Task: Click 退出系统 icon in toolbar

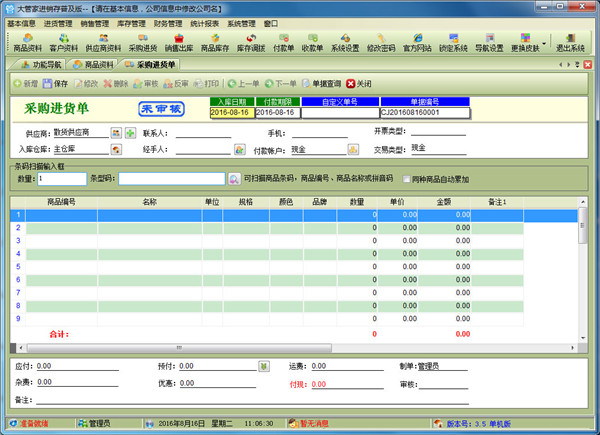Action: [x=570, y=42]
